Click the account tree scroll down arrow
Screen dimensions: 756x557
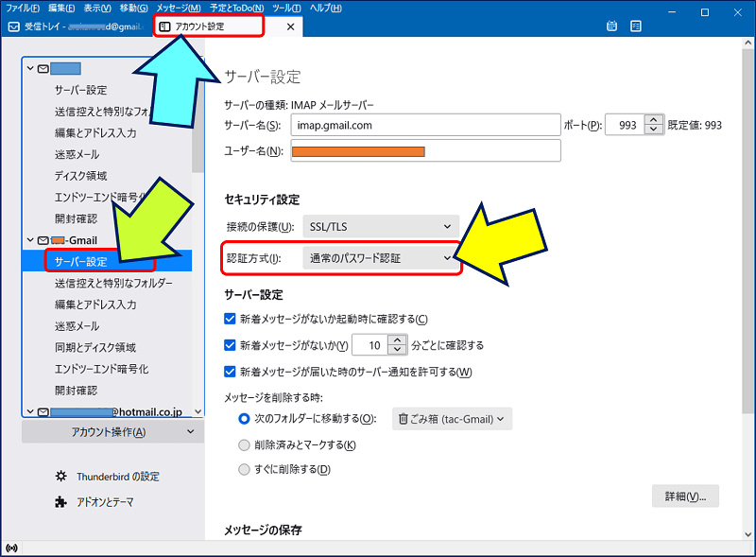point(198,411)
